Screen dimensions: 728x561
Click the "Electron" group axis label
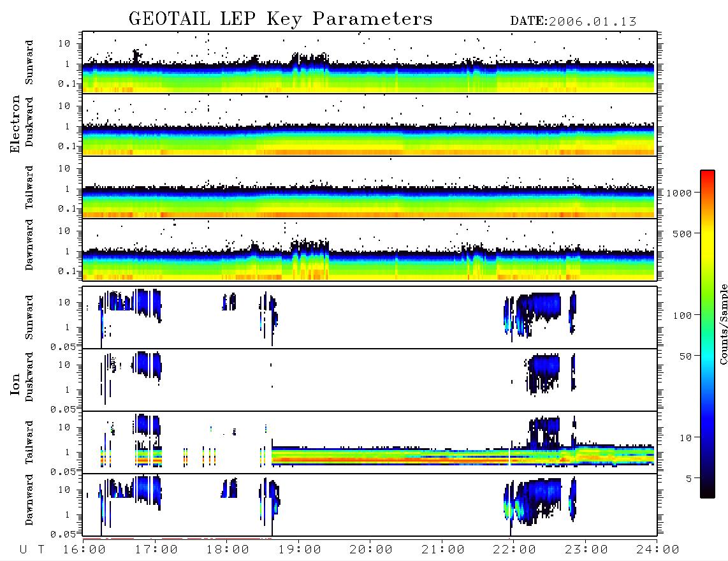(15, 124)
